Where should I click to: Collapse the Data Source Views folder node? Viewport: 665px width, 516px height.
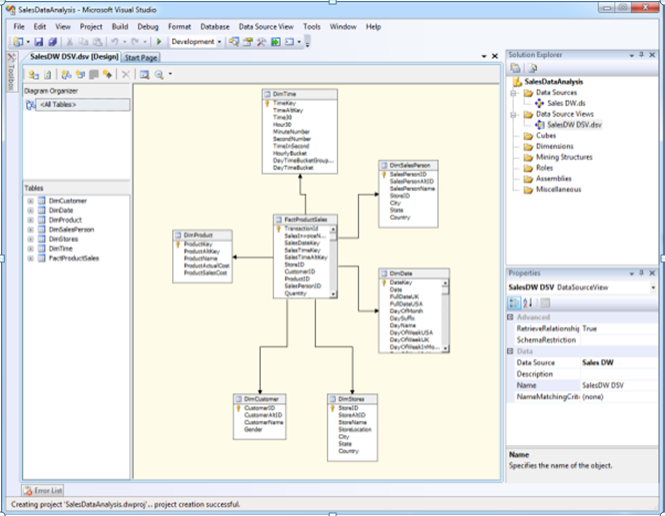point(513,114)
